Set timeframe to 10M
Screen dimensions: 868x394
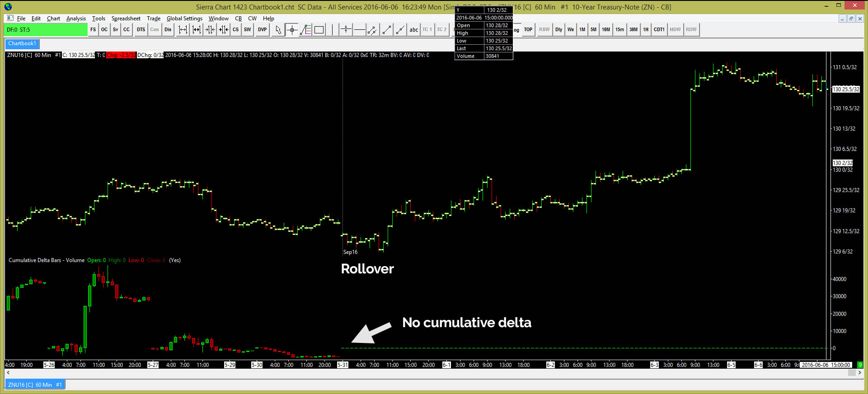(x=606, y=30)
